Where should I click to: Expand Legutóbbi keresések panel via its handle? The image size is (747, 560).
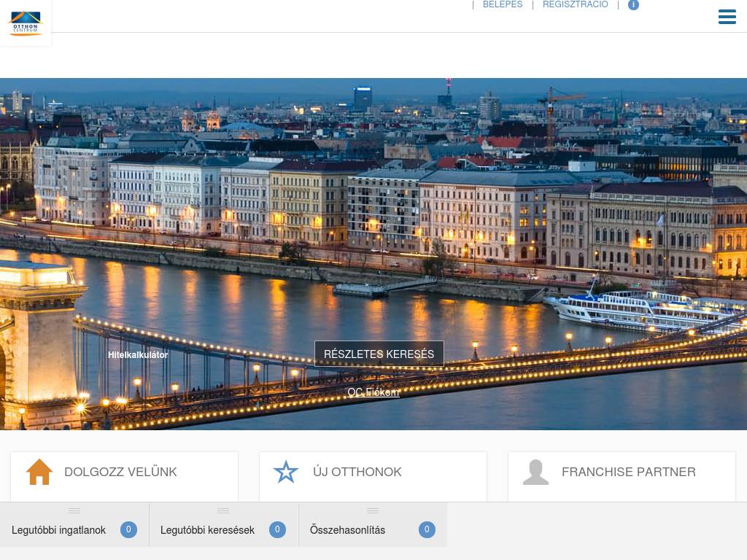point(223,510)
